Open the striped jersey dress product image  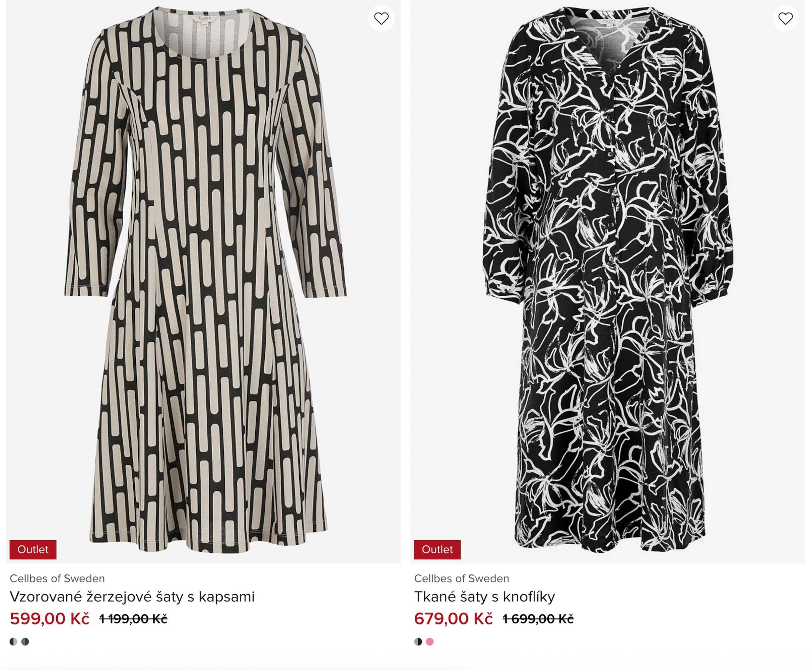(205, 270)
